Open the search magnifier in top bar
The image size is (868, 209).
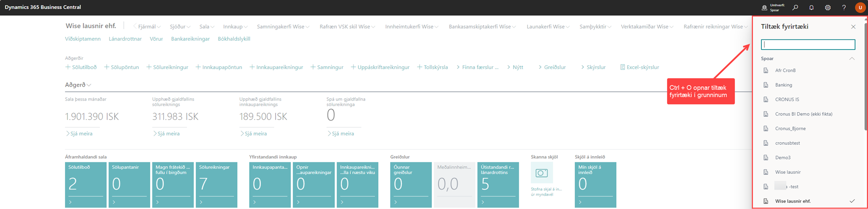(795, 7)
